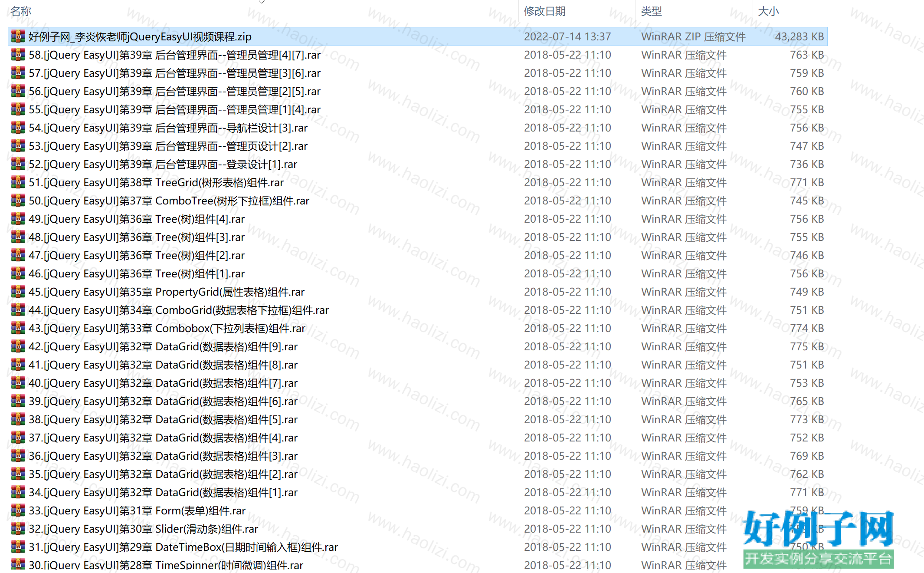Click the archive icon of file 43 Combobox.rar
The width and height of the screenshot is (924, 573).
click(x=18, y=328)
